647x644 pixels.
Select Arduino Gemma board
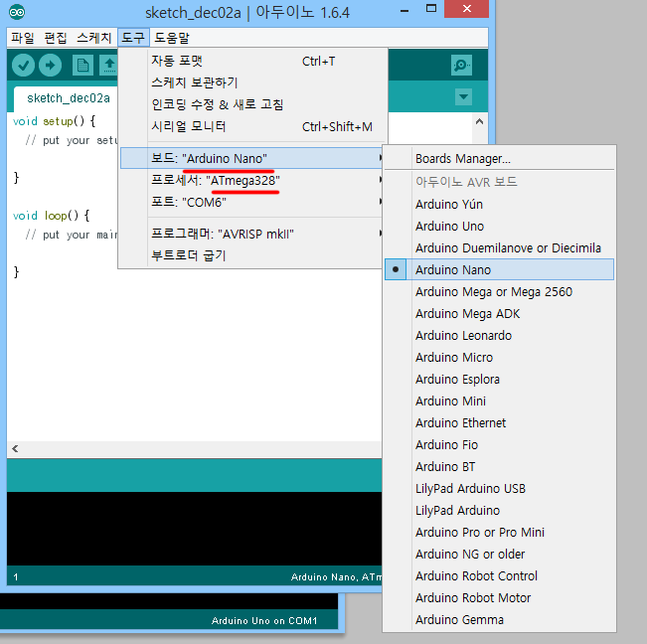499,620
